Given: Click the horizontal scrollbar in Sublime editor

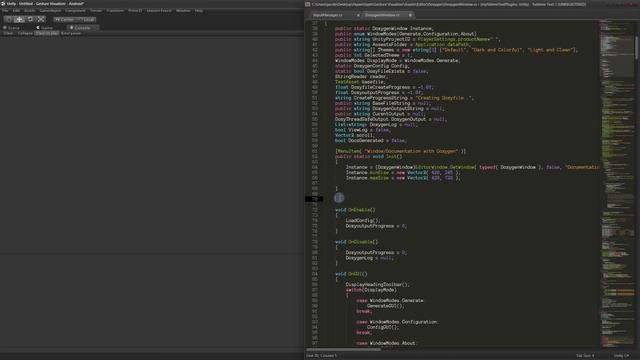Looking at the screenshot, I should point(343,349).
